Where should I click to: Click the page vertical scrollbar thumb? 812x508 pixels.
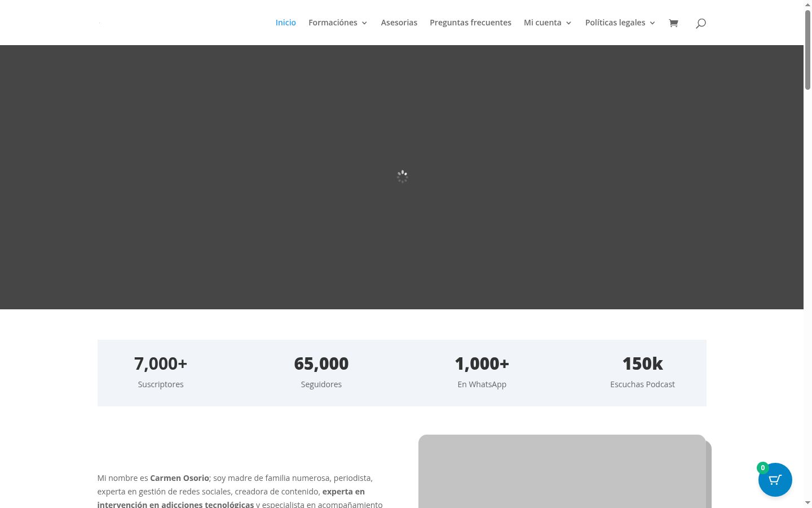[x=807, y=50]
